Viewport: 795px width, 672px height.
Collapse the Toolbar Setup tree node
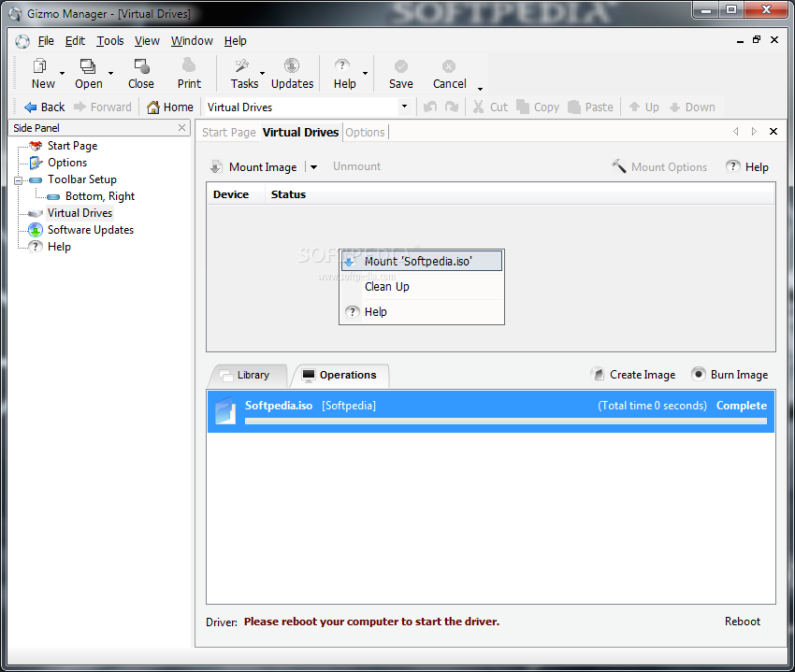click(19, 180)
